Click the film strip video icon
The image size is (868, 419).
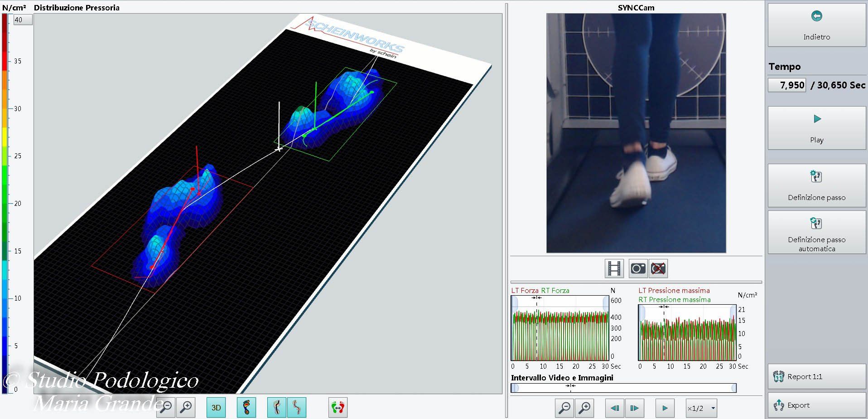tap(614, 269)
